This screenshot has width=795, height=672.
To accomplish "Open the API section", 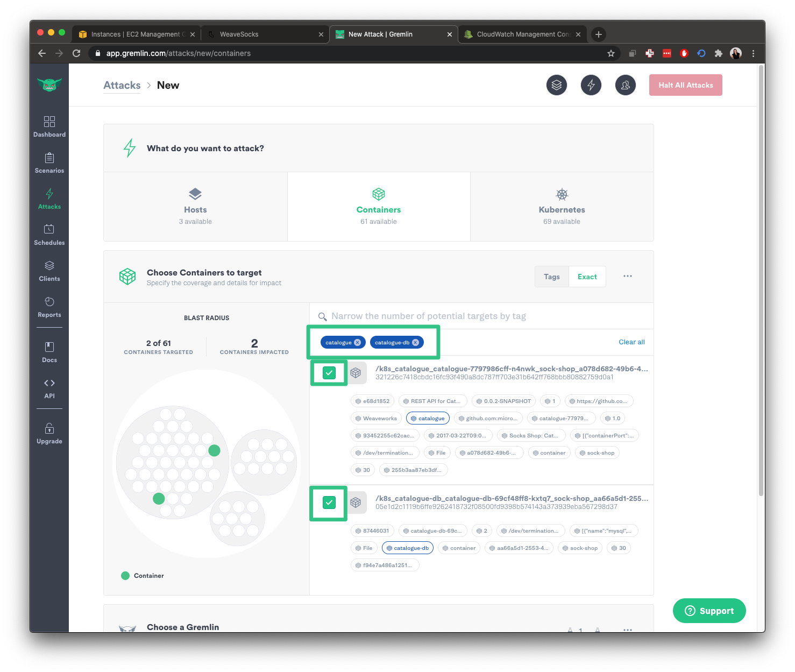I will [49, 388].
